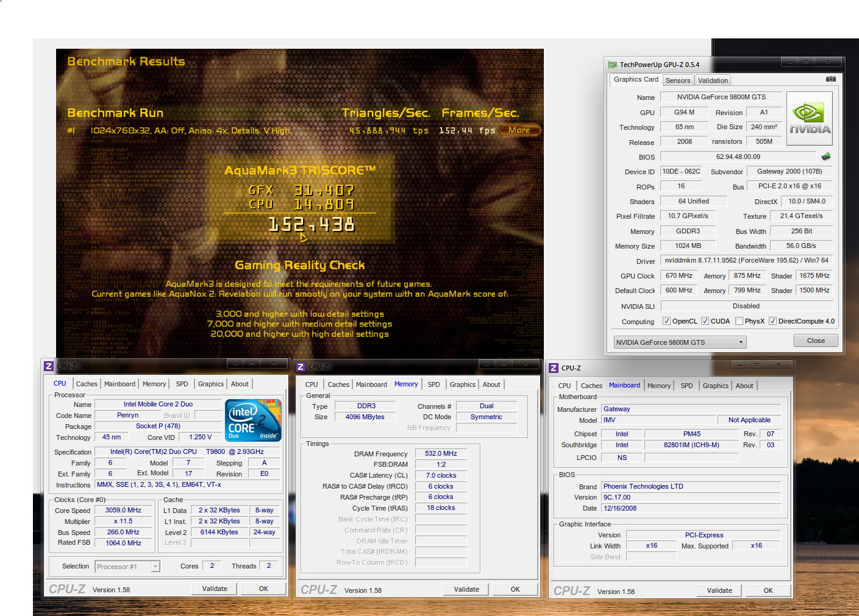
Task: Click the More button in benchmark results
Action: [519, 130]
